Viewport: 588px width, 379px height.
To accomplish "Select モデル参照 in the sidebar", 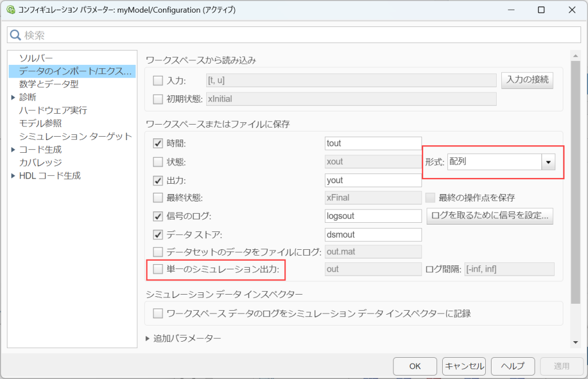I will 40,123.
